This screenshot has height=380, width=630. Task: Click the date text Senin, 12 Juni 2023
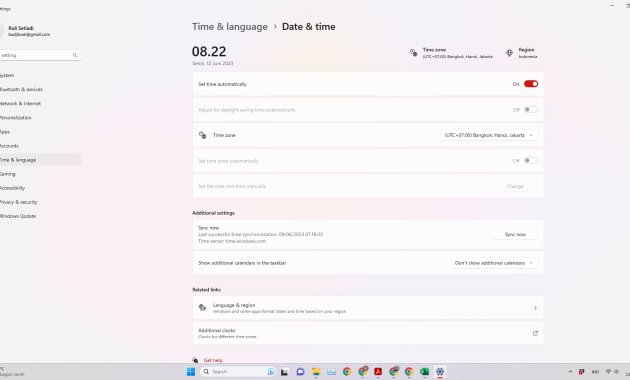tap(213, 63)
